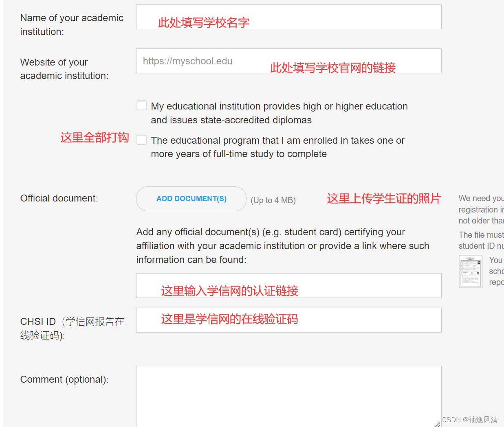Click the 'Add any official document(s)' description text
The image size is (504, 427).
click(283, 246)
